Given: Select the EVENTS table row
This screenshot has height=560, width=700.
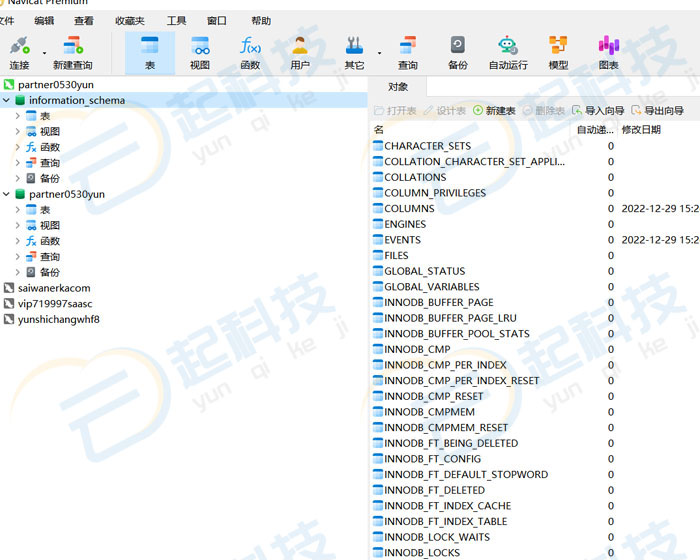Looking at the screenshot, I should [535, 239].
